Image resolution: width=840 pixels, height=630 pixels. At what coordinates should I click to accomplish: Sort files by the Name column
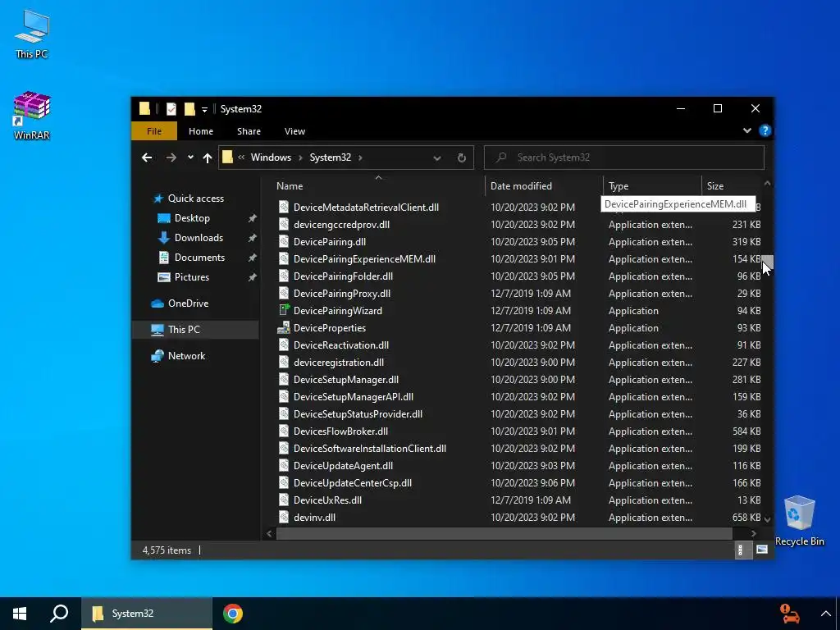point(290,186)
